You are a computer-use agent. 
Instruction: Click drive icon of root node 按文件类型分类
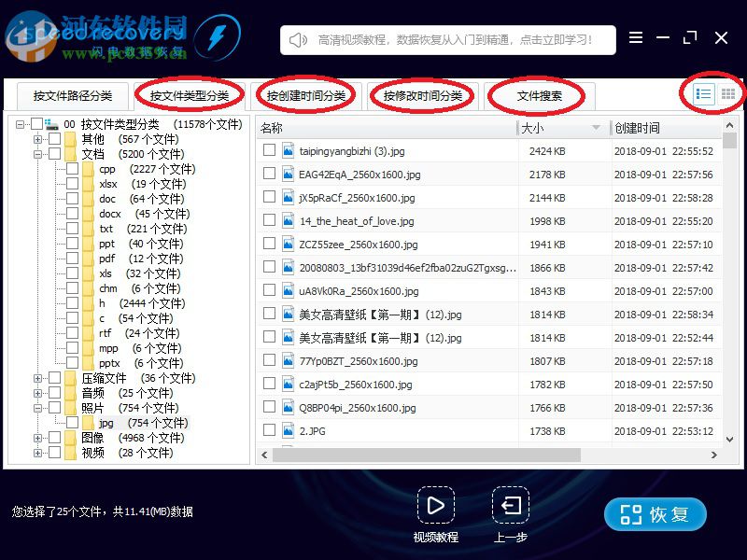[x=51, y=124]
